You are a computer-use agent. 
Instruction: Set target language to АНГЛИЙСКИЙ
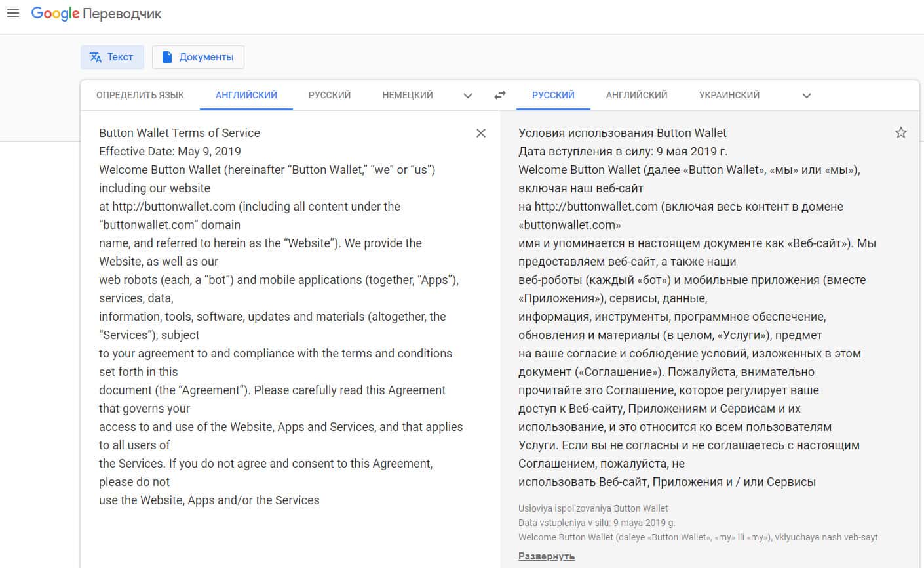637,95
